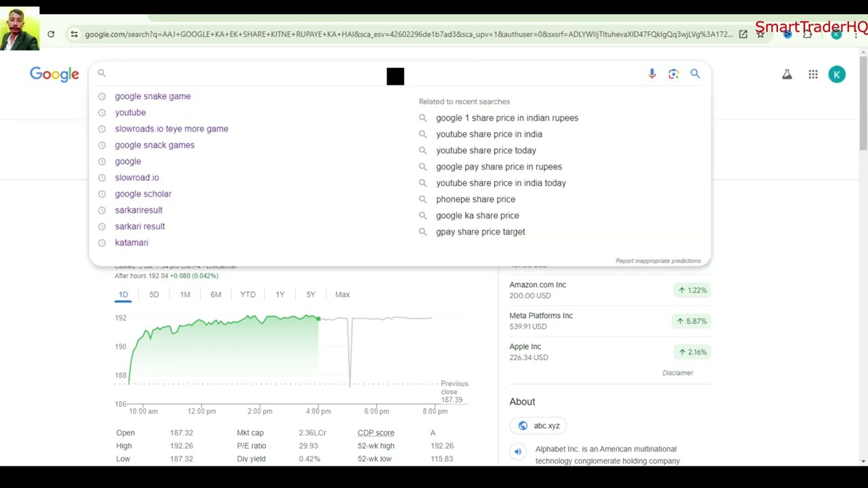Select youtube share price in india
The image size is (868, 488).
[x=489, y=134]
